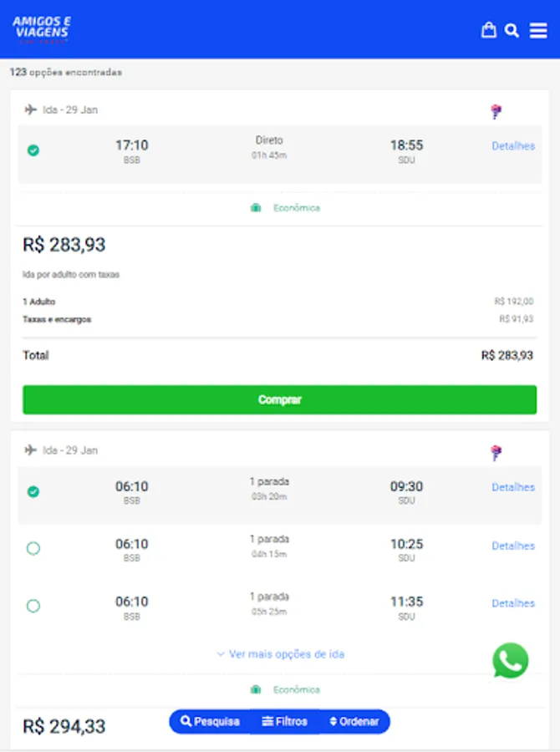Click the search magnifier icon in header
Screen dimensions: 560x752
pyautogui.click(x=512, y=31)
